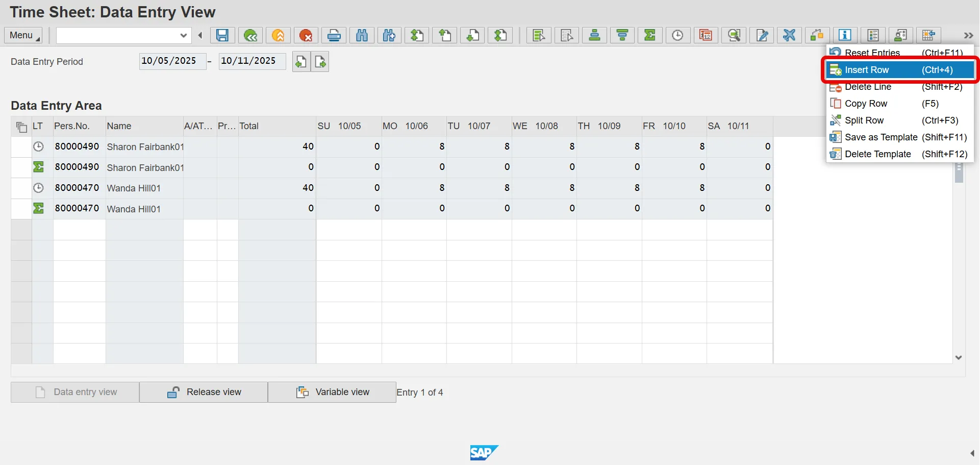Viewport: 980px width, 465px height.
Task: Switch to Data entry view
Action: click(x=75, y=392)
